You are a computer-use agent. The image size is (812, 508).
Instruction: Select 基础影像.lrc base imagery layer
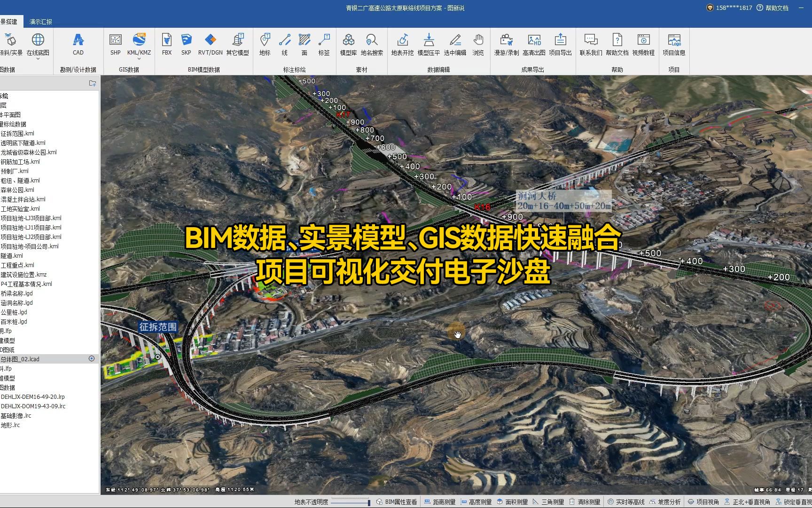tap(16, 415)
